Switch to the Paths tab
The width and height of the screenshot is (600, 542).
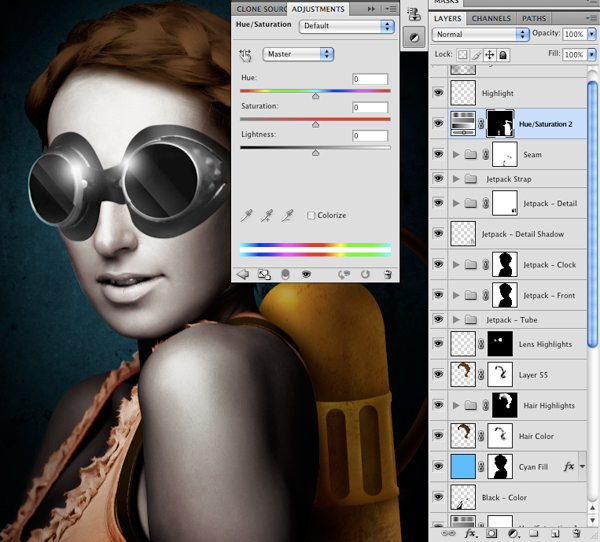coord(534,18)
